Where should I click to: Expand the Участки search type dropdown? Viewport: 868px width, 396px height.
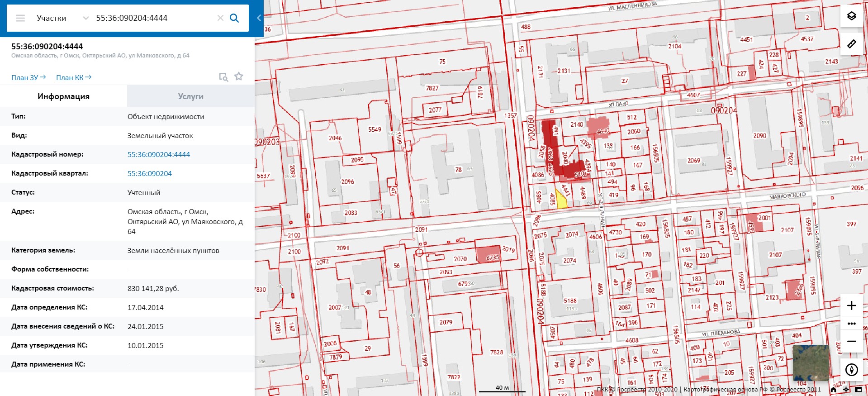coord(85,18)
